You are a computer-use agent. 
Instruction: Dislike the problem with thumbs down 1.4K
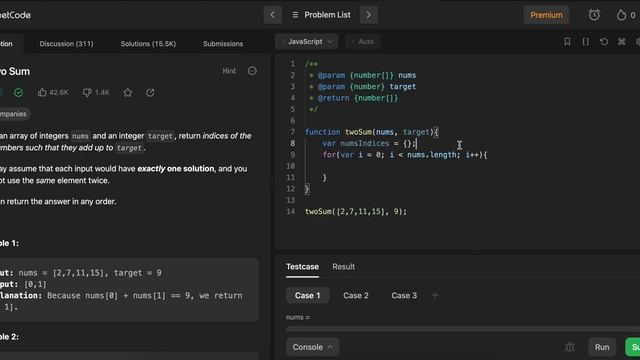(96, 93)
